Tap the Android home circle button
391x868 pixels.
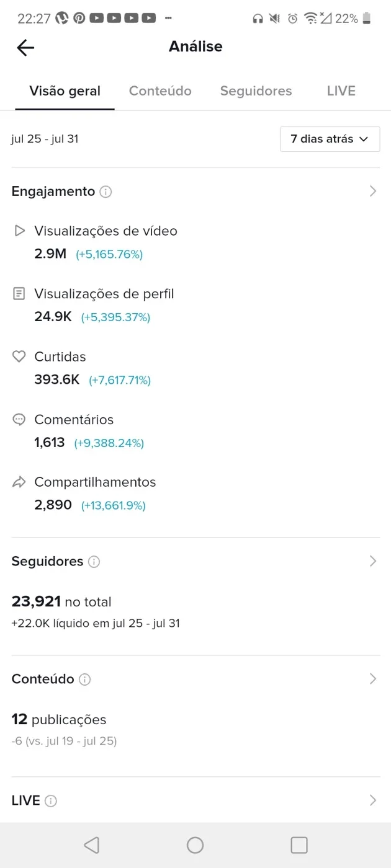coord(195,845)
